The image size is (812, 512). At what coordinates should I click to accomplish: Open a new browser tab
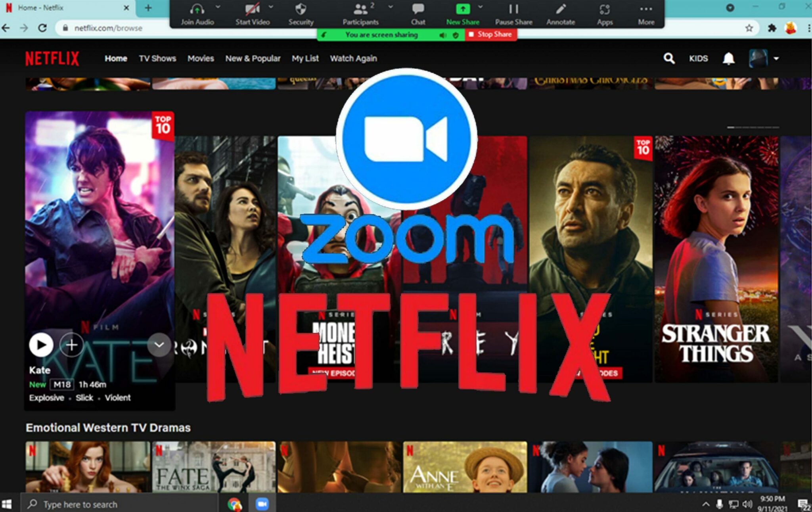(148, 8)
